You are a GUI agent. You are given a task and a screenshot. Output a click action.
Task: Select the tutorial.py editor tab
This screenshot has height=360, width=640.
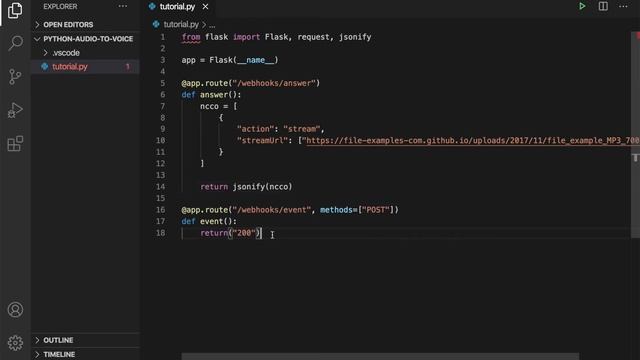pos(179,7)
